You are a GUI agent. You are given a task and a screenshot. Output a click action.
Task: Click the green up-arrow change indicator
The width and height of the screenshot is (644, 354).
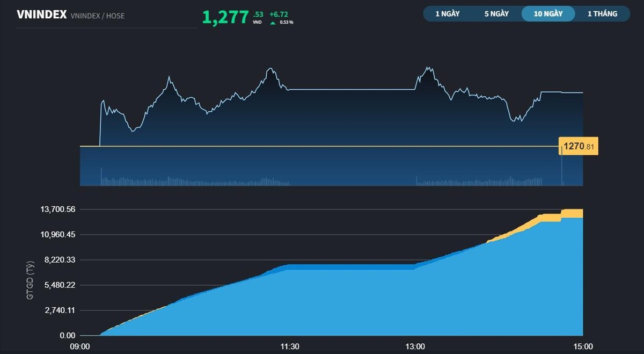pos(273,22)
